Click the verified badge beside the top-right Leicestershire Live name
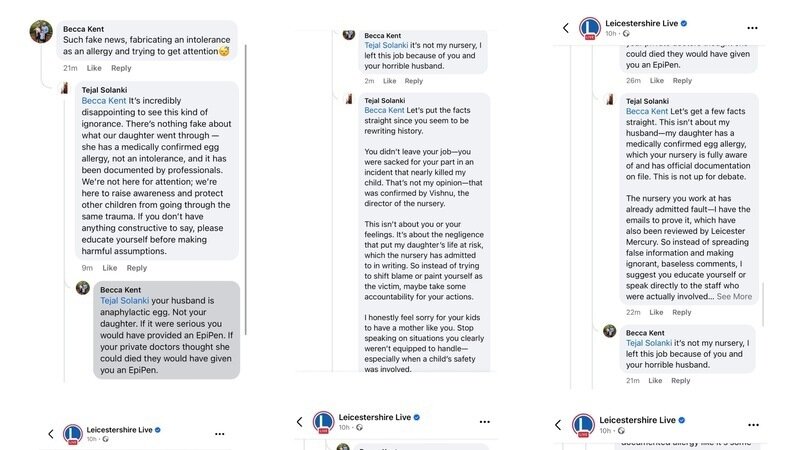 pos(684,21)
